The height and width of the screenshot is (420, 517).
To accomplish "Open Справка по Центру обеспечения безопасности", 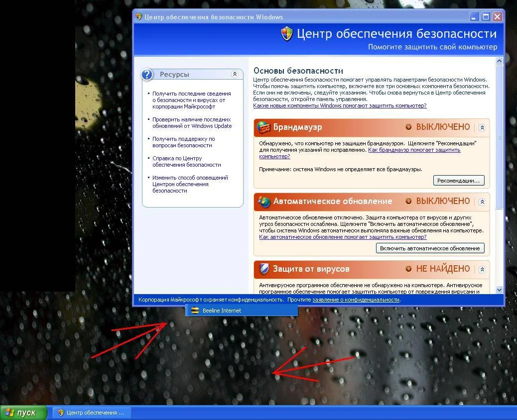I will point(186,161).
